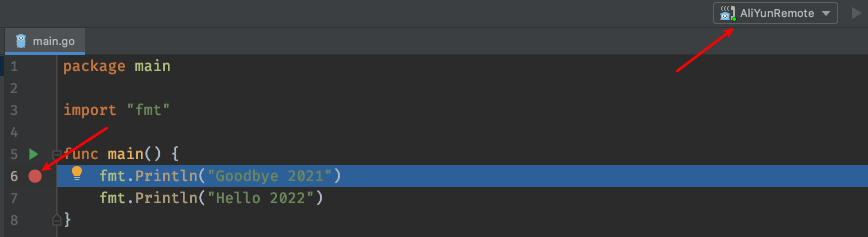The height and width of the screenshot is (237, 868).
Task: Click the dropdown arrow next to AliYunRemote
Action: (826, 13)
